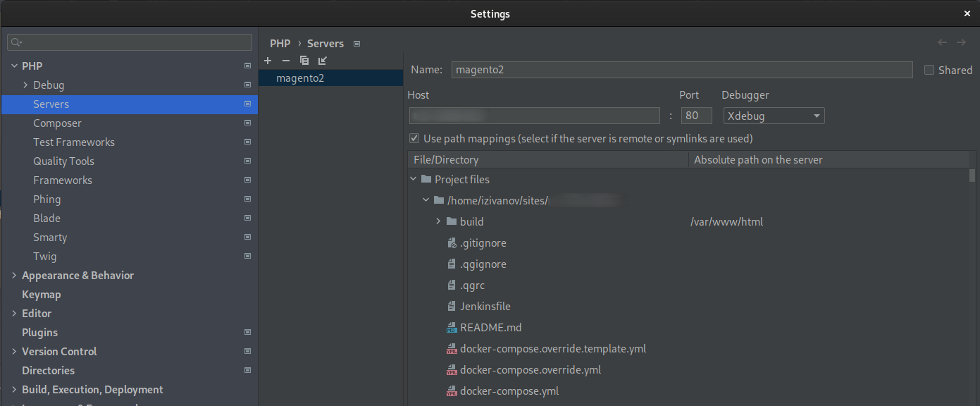The width and height of the screenshot is (980, 406).
Task: Enable the Shared checkbox
Action: (929, 70)
